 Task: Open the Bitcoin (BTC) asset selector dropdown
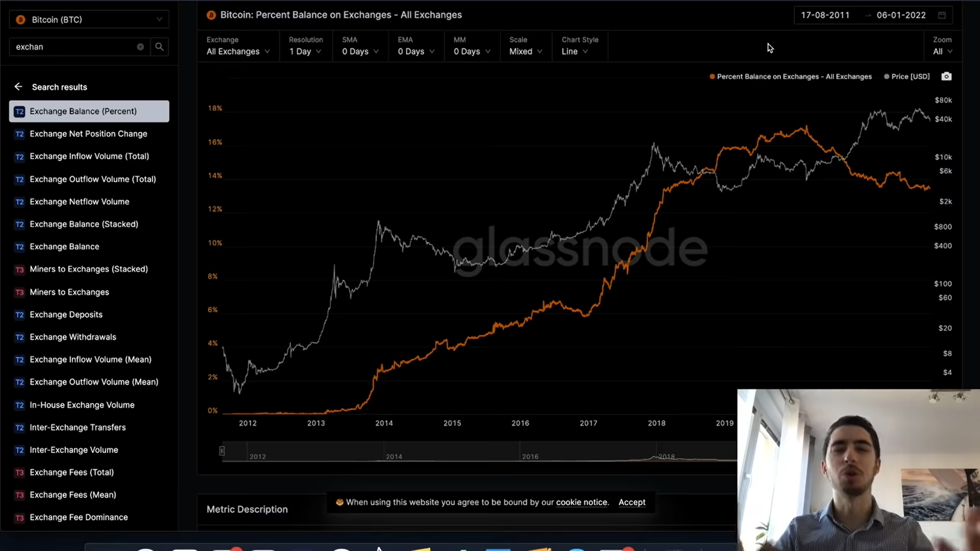89,19
